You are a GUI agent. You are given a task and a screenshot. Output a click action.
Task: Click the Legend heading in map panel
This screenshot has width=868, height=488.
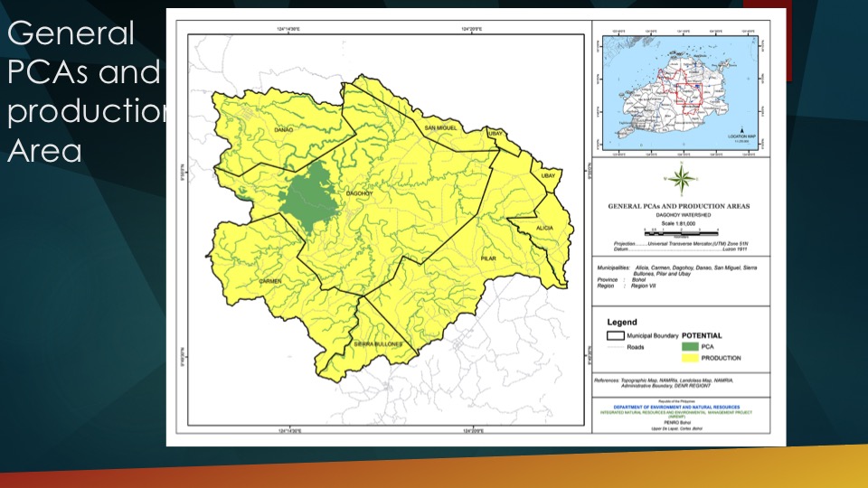(x=622, y=322)
